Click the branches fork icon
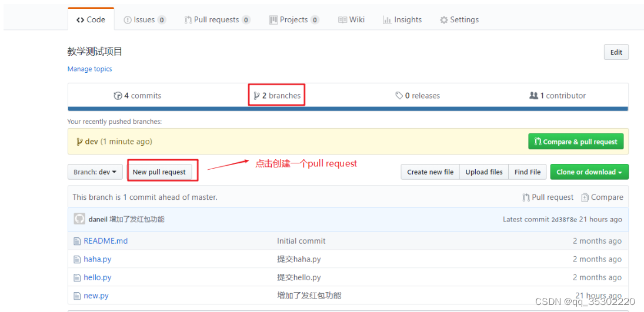 (x=256, y=96)
